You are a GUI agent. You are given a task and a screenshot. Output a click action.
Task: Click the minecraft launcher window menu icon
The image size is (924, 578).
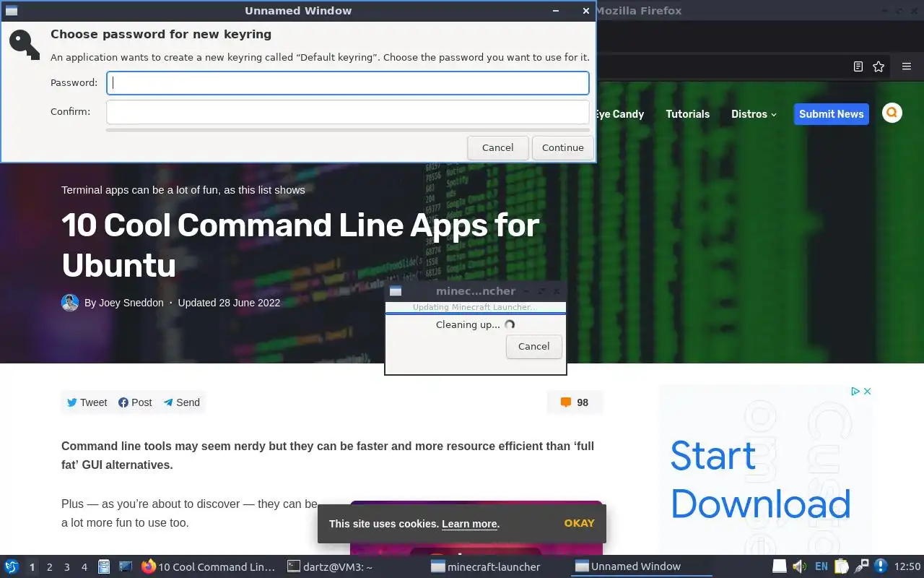[396, 291]
